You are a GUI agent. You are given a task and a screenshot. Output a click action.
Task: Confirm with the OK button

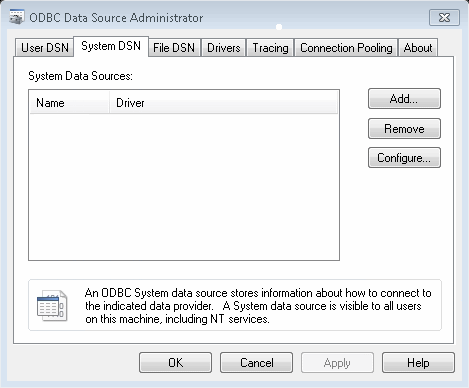point(175,363)
